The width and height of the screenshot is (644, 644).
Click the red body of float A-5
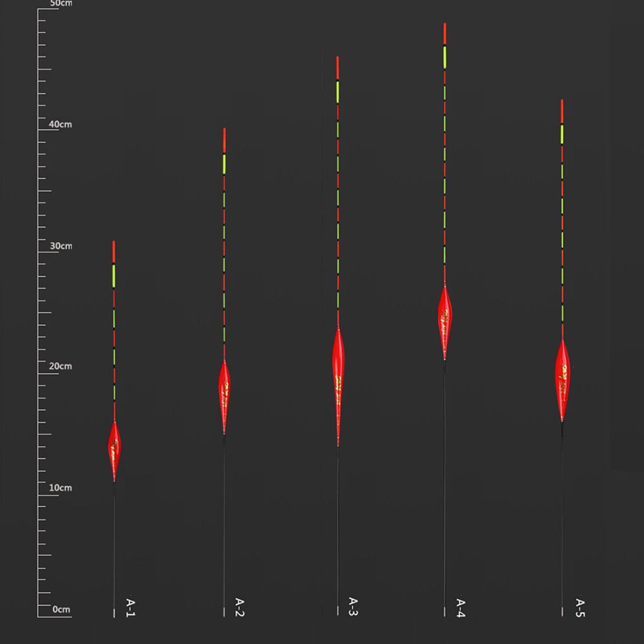[562, 380]
